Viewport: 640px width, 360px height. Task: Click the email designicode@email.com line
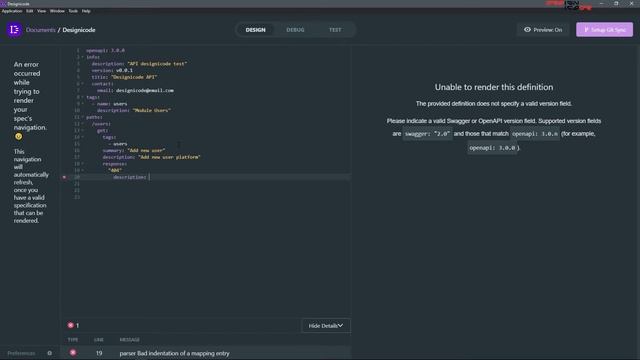tap(135, 91)
